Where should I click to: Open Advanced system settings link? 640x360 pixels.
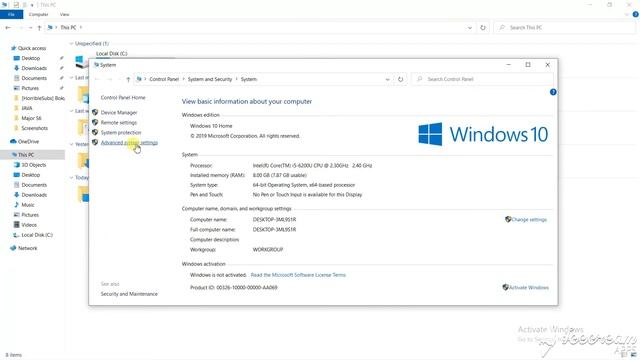coord(129,142)
